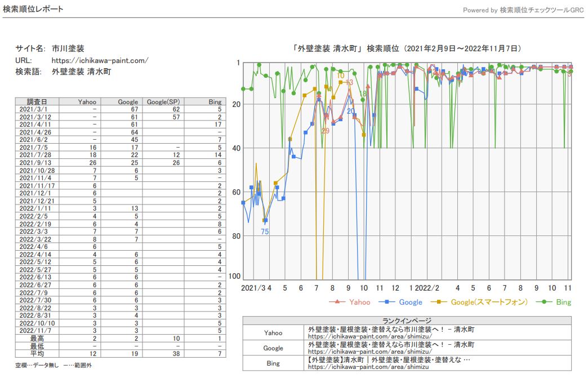
Task: Select the 2021/3/1 row date cell
Action: tap(34, 109)
